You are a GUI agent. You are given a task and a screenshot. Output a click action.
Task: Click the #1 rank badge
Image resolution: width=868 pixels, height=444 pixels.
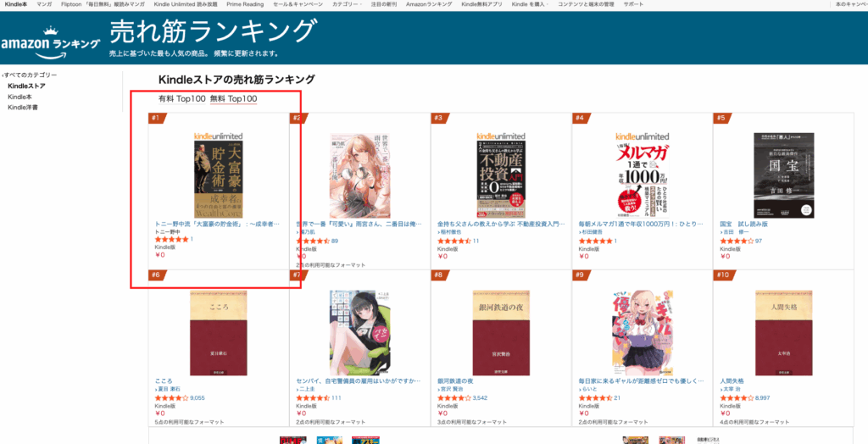pyautogui.click(x=157, y=118)
